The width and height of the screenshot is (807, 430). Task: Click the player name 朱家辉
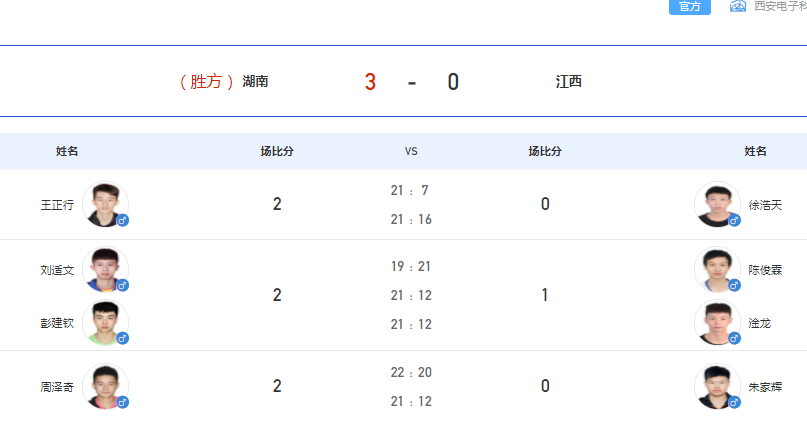[765, 387]
